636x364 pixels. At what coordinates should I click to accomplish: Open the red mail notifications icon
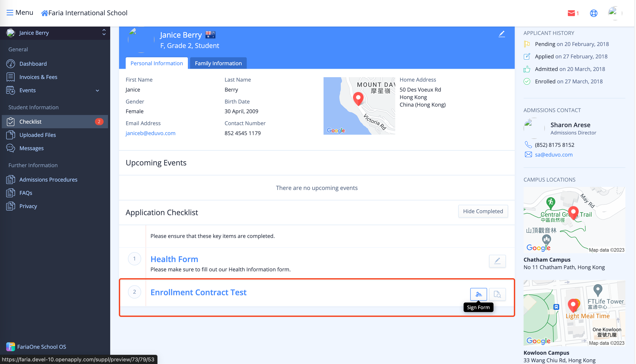coord(571,13)
